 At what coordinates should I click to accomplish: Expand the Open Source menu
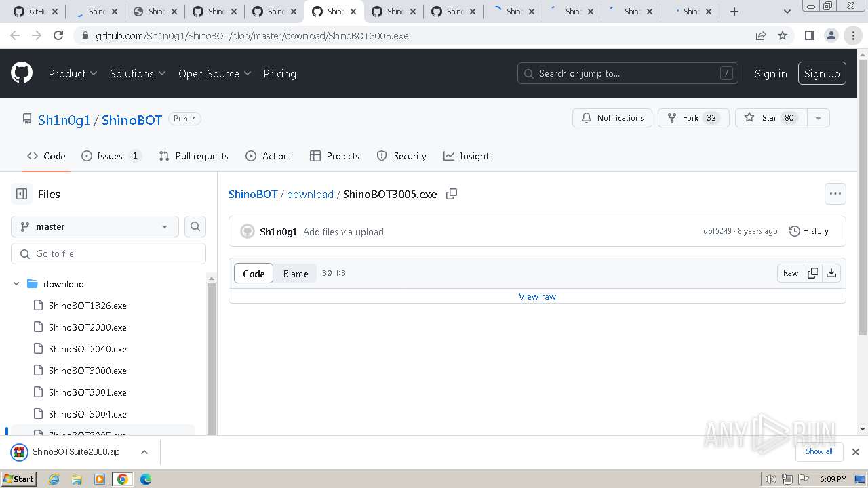(215, 73)
